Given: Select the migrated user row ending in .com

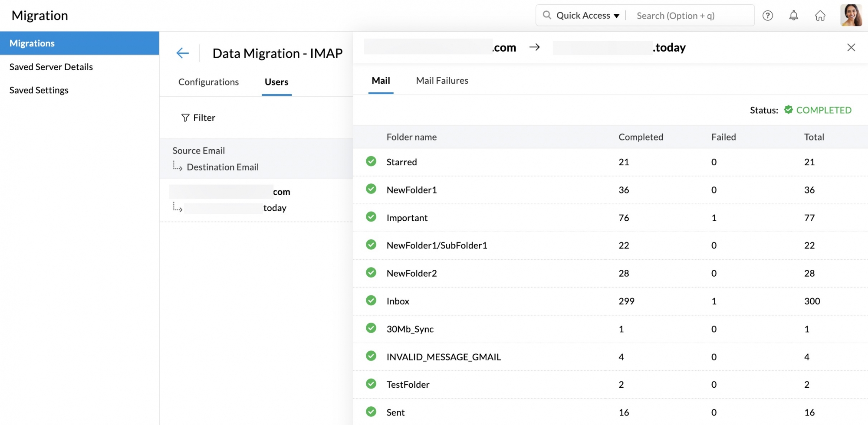Looking at the screenshot, I should click(256, 199).
